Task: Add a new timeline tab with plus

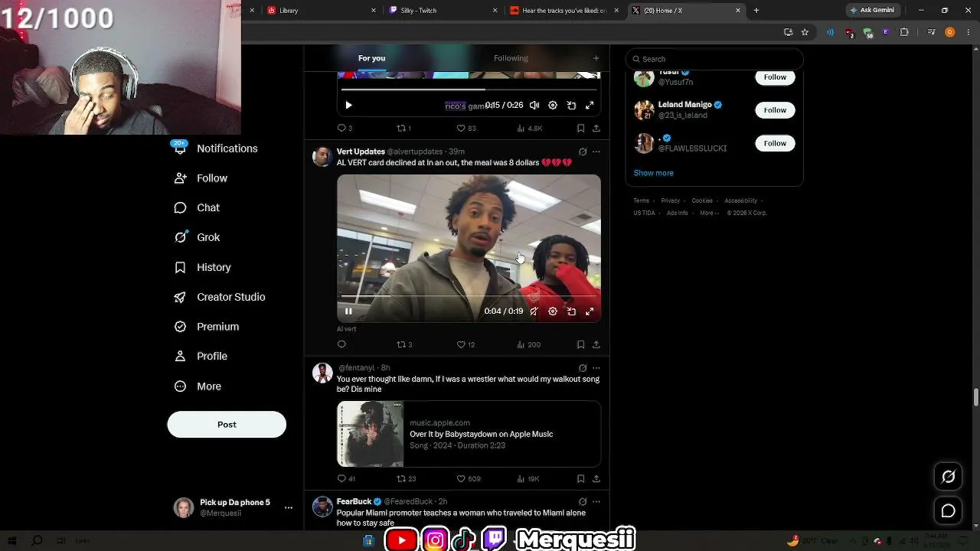Action: pyautogui.click(x=596, y=58)
